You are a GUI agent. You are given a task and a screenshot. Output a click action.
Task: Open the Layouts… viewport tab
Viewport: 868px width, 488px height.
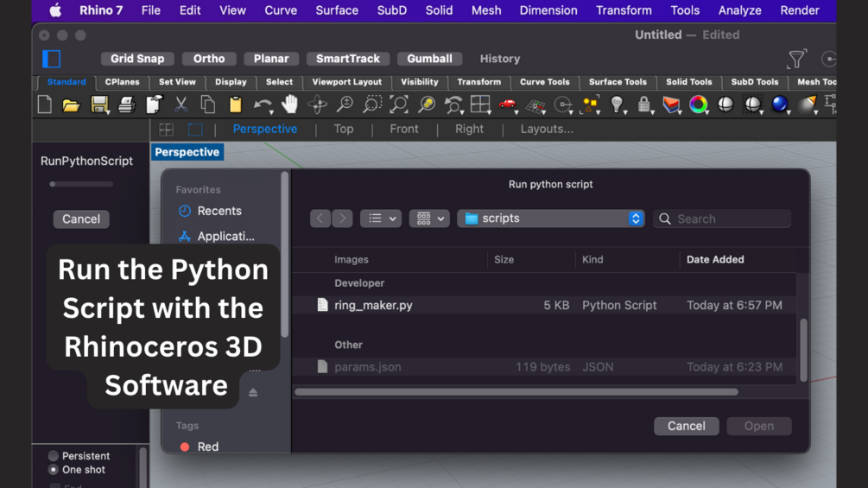547,129
